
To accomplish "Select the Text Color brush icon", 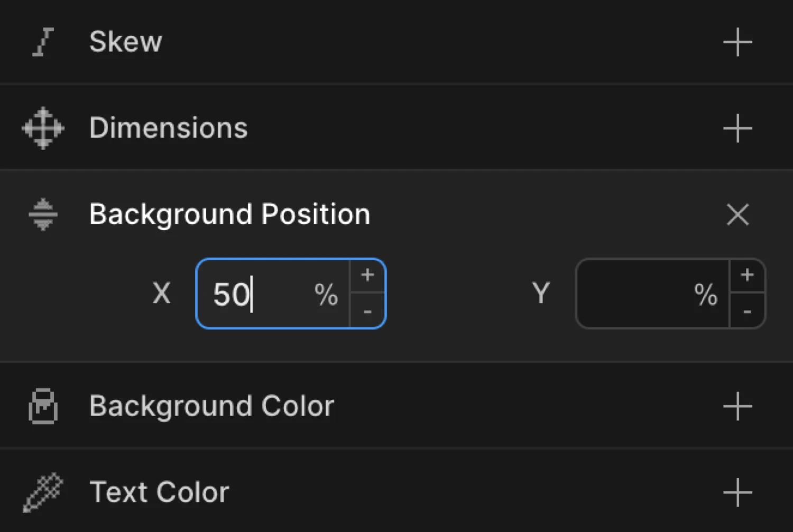I will click(x=43, y=492).
